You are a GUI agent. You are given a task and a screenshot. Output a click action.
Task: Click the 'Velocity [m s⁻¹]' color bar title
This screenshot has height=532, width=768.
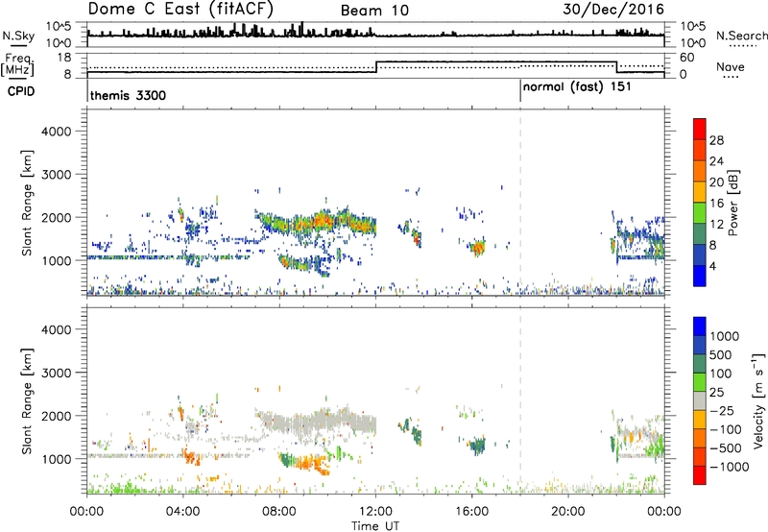[x=758, y=400]
